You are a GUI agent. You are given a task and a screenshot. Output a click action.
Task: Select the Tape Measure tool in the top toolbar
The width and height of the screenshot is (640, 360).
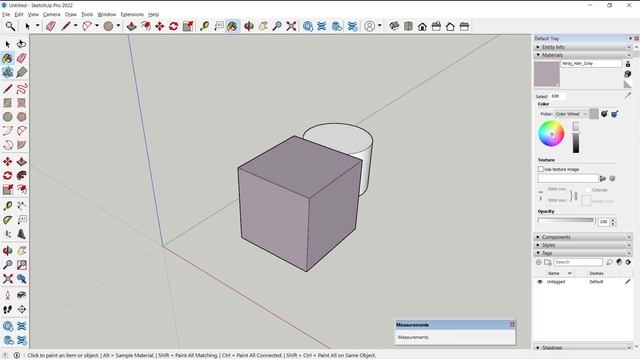[x=204, y=27]
